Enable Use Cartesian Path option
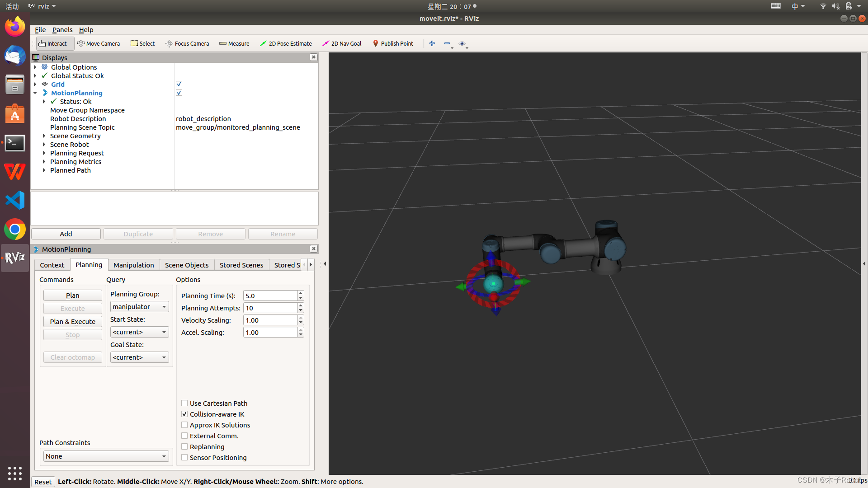The width and height of the screenshot is (868, 488). [x=184, y=403]
